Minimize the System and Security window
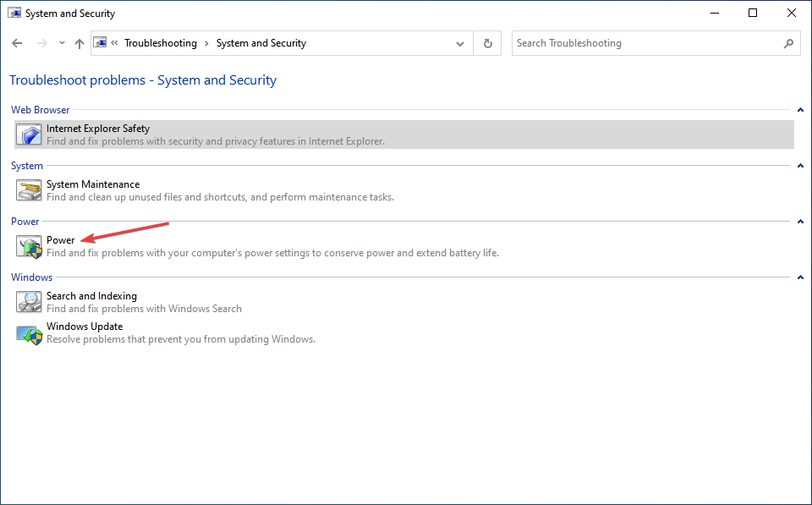812x505 pixels. pos(716,13)
